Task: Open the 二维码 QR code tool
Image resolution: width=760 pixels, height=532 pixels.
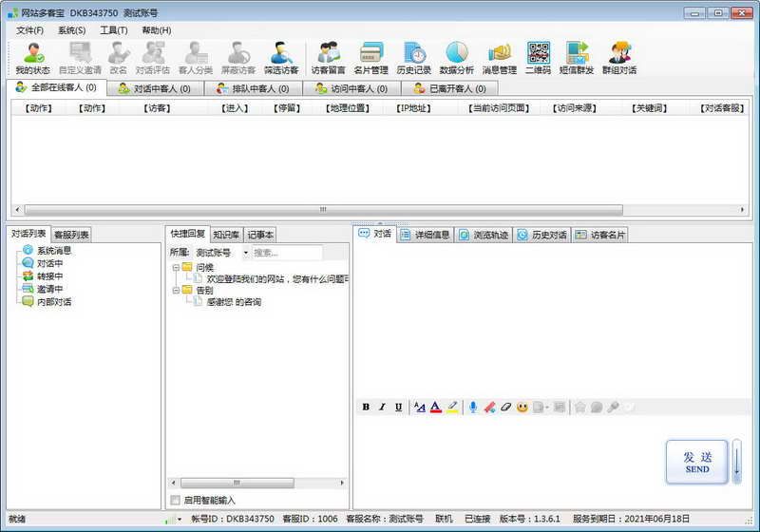Action: 538,58
